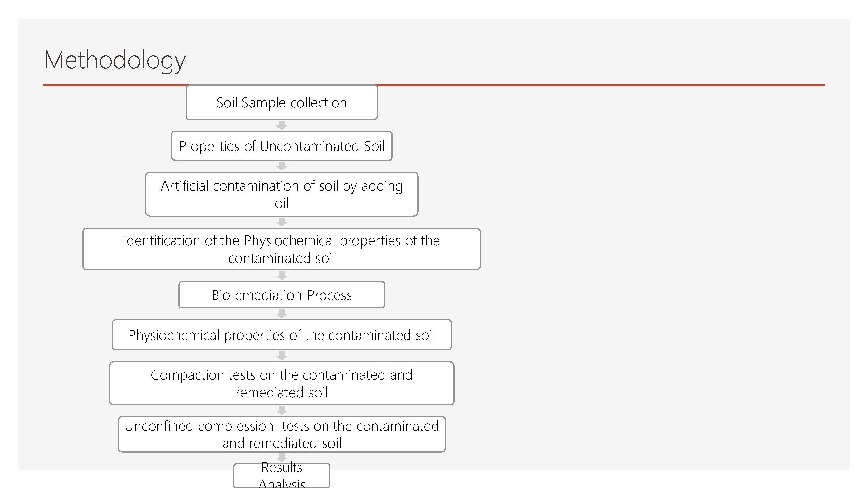Image resolution: width=868 pixels, height=488 pixels.
Task: Click the arrow above Results Analysis
Action: pos(282,458)
